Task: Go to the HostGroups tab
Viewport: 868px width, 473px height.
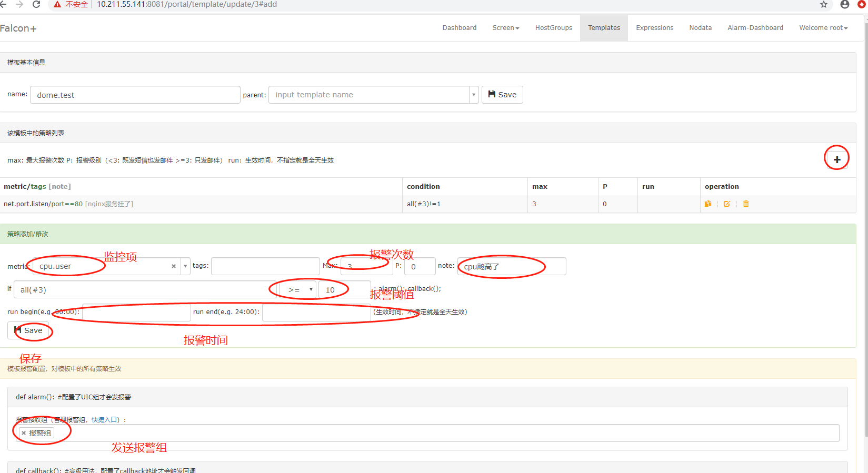Action: coord(553,28)
